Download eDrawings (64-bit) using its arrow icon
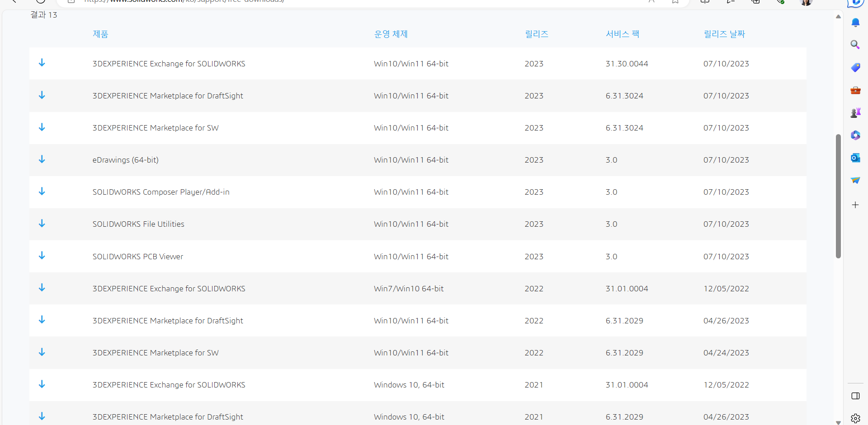Image resolution: width=868 pixels, height=425 pixels. (42, 159)
